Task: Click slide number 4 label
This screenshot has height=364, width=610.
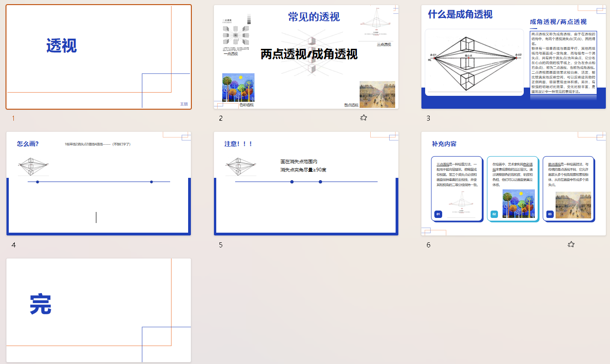Action: [x=13, y=245]
